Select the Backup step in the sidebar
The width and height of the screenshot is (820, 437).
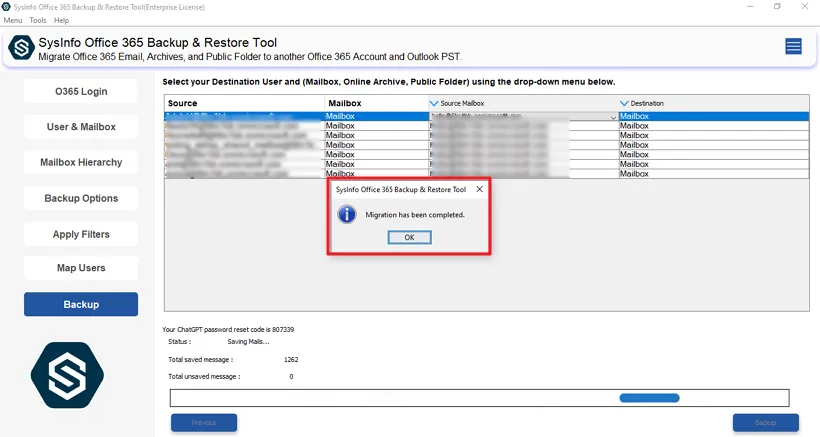(x=81, y=304)
